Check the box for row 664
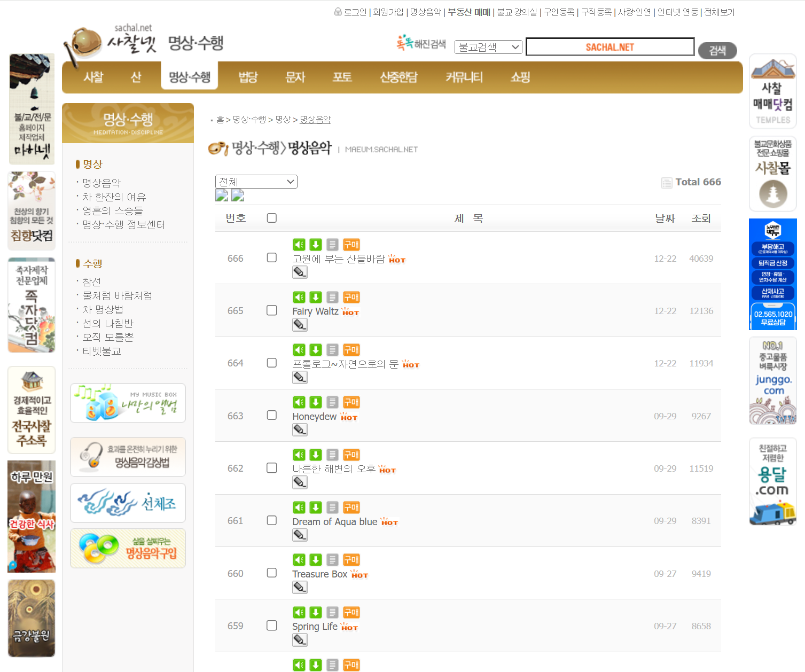 click(272, 363)
